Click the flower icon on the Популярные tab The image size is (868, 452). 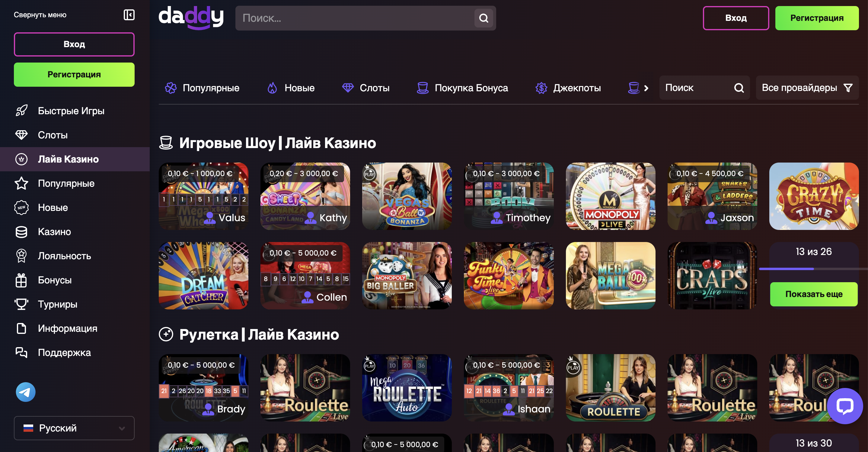[x=171, y=88]
